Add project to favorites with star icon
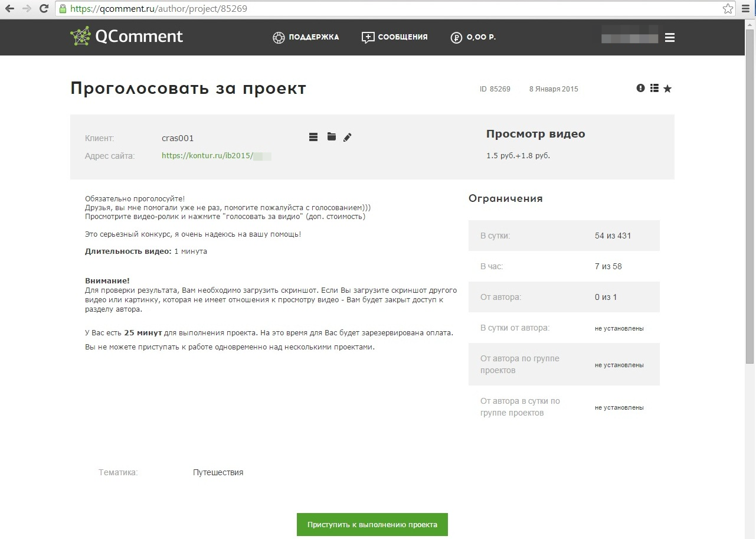This screenshot has height=539, width=756. [667, 89]
